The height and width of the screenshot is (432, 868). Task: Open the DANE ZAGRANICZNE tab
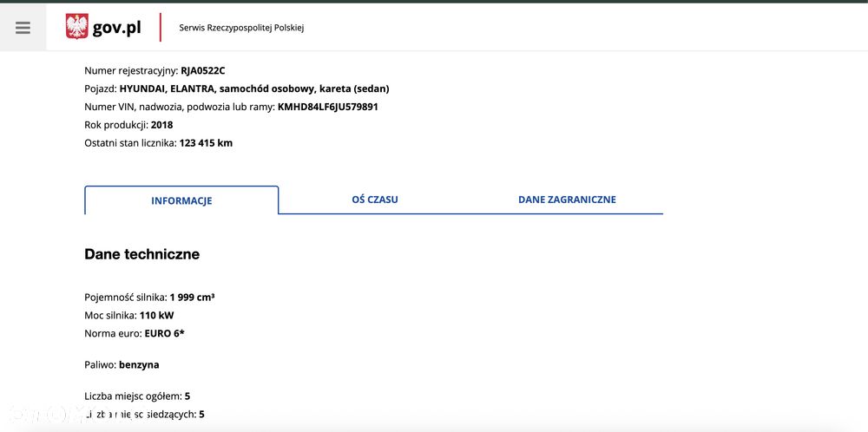567,200
